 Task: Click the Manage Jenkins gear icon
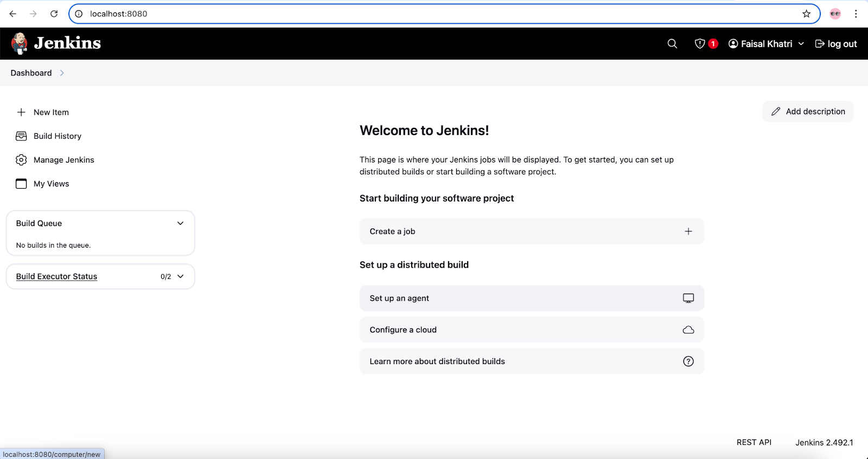point(21,160)
